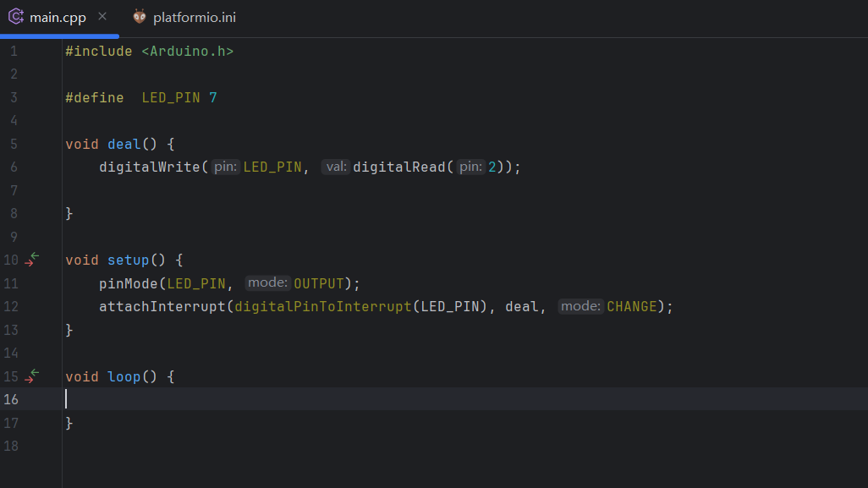The width and height of the screenshot is (868, 488).
Task: Click the LED_PIN macro name on line 3
Action: pyautogui.click(x=170, y=96)
